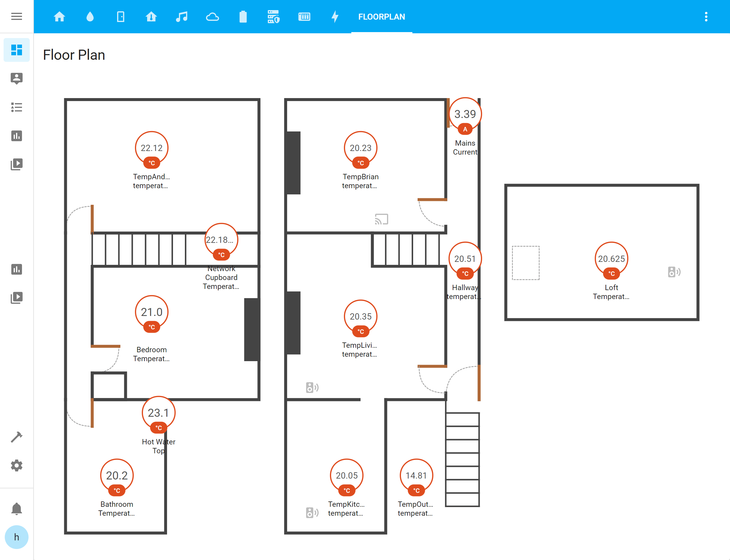Screen dimensions: 730x560
Task: Open the three-dot overflow menu
Action: tap(706, 16)
